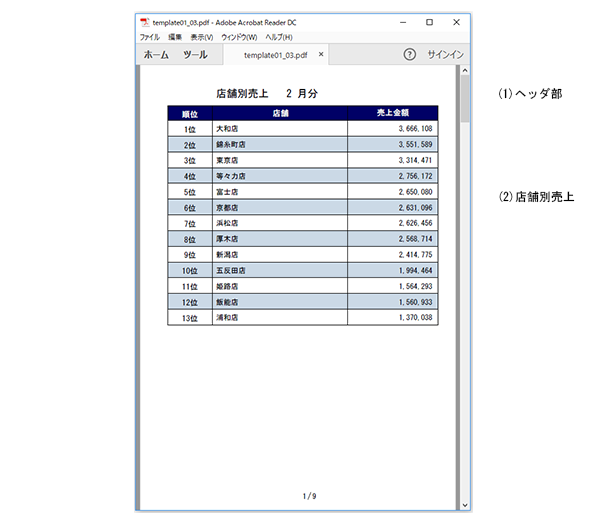Click the 新潟店 cell
The width and height of the screenshot is (614, 528).
click(x=280, y=255)
